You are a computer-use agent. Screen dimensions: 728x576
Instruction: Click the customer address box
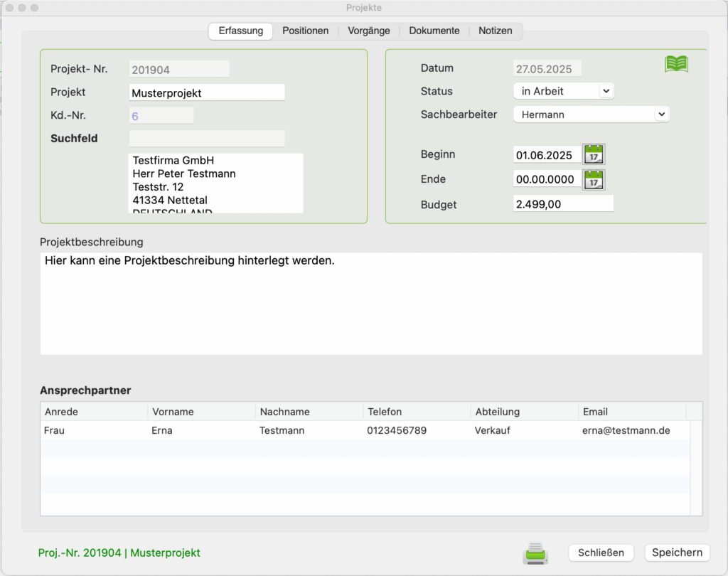(x=215, y=183)
